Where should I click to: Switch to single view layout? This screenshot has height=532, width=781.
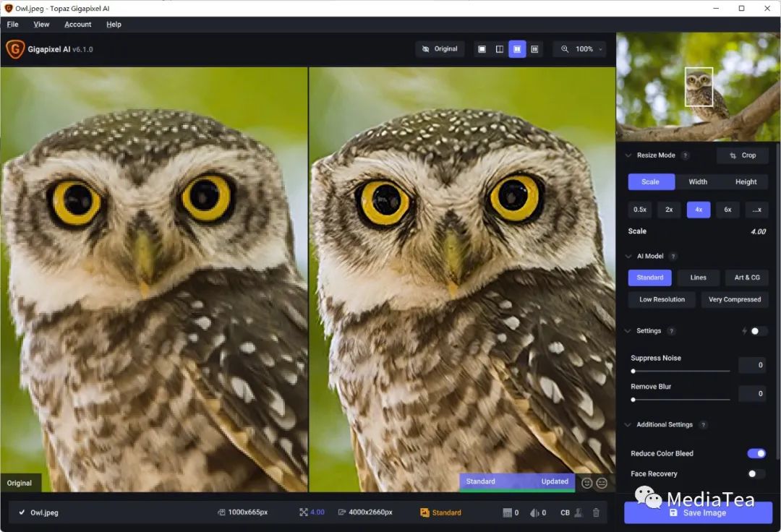pos(482,48)
